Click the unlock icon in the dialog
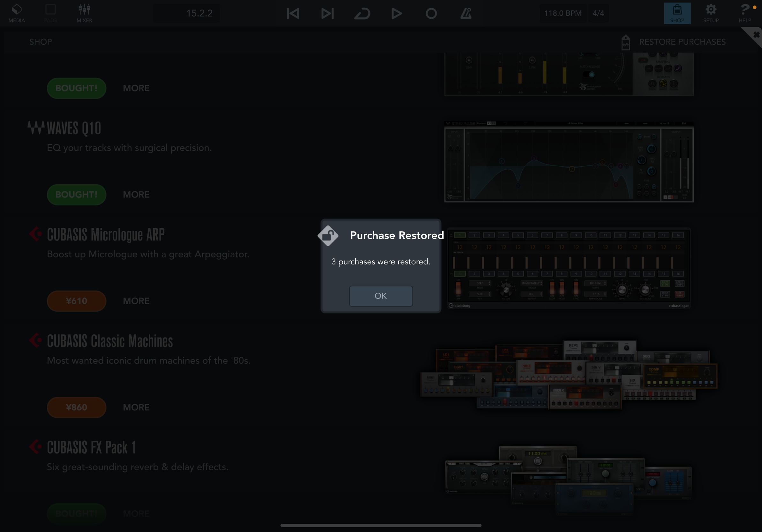The width and height of the screenshot is (762, 532). (x=328, y=236)
